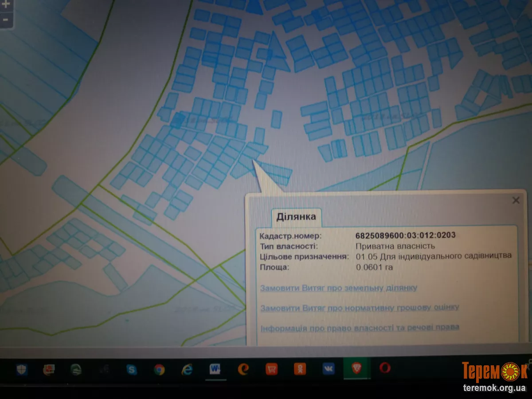532x399 pixels.
Task: Zoom in the map with plus button
Action: [6, 4]
